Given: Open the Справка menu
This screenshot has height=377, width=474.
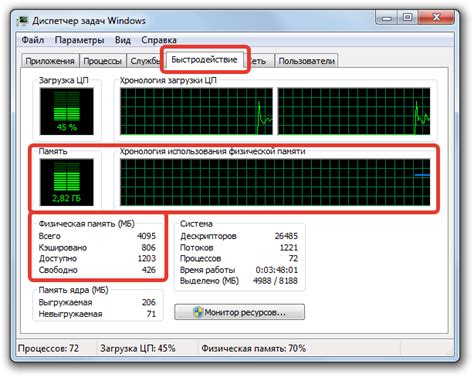Looking at the screenshot, I should click(x=159, y=40).
